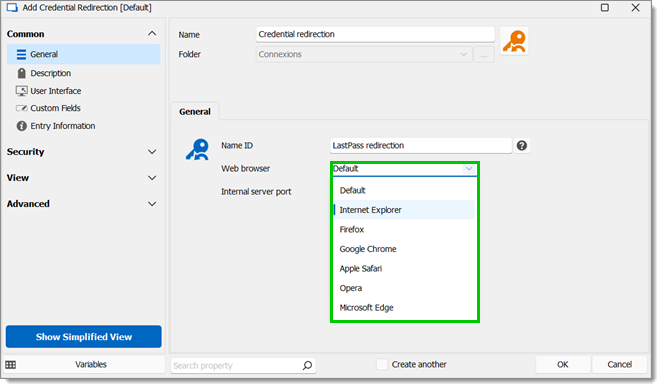
Task: Switch to the General tab
Action: coord(195,112)
